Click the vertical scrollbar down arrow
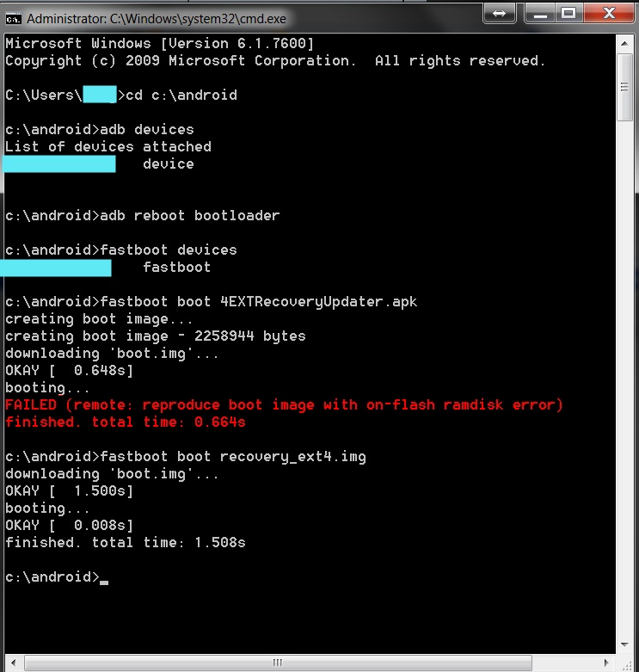The width and height of the screenshot is (639, 672). [626, 647]
